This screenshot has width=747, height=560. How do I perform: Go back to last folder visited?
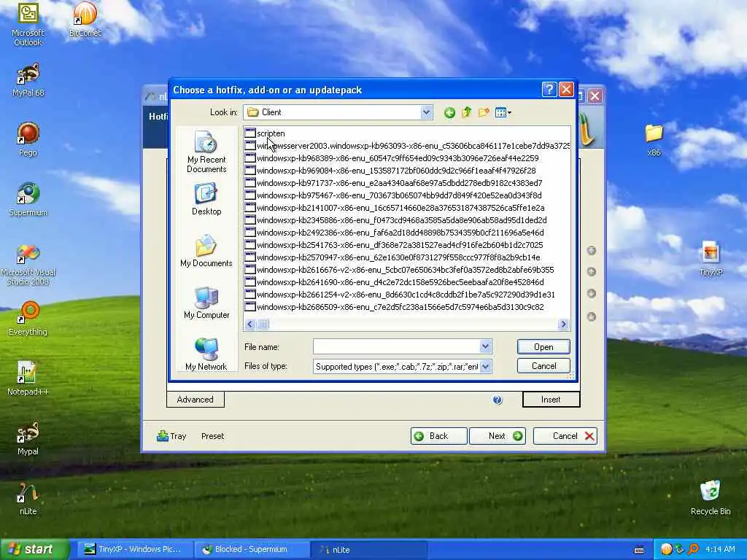click(x=449, y=113)
